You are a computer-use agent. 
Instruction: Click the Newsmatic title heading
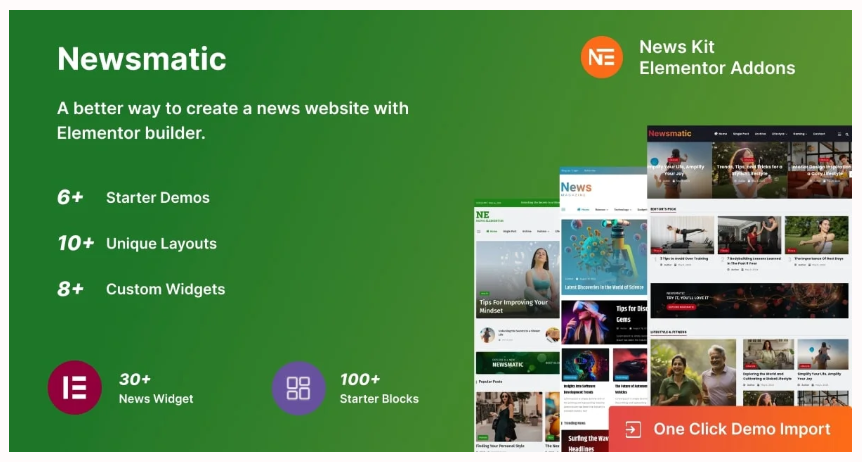[x=142, y=59]
